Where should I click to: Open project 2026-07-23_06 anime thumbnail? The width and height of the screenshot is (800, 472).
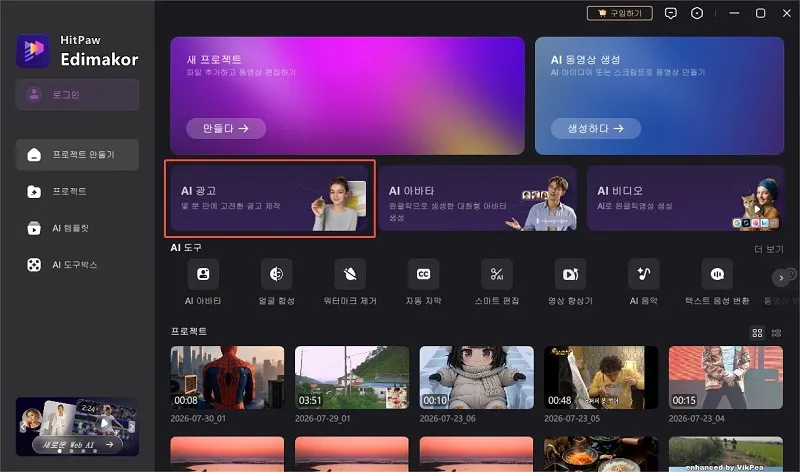477,378
